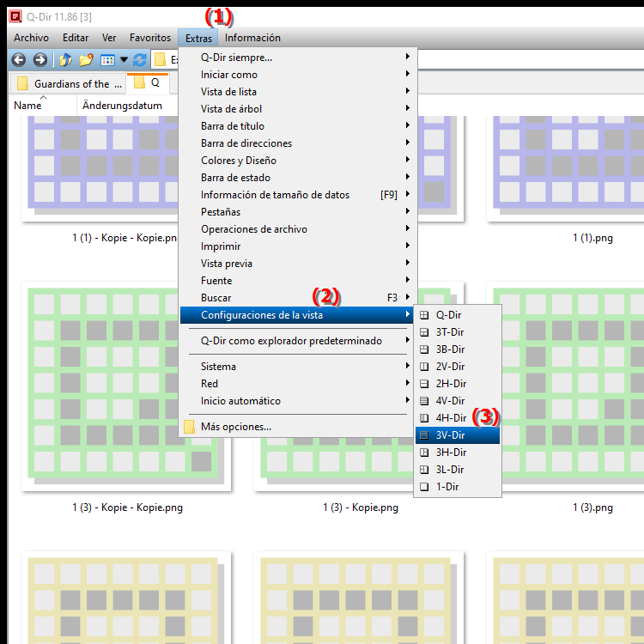Open the view mode dropdown arrow
The image size is (644, 644).
124,60
